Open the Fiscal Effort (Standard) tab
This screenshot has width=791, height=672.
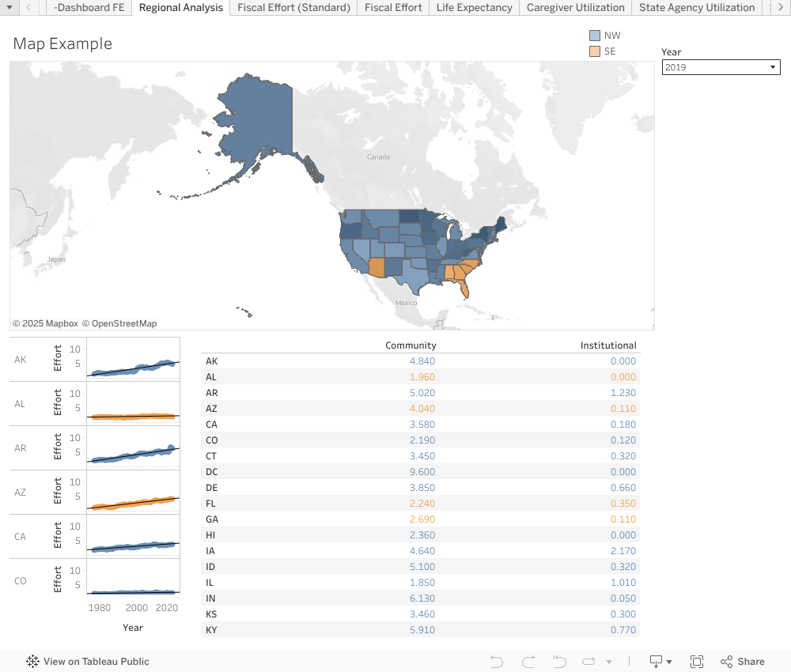coord(293,8)
